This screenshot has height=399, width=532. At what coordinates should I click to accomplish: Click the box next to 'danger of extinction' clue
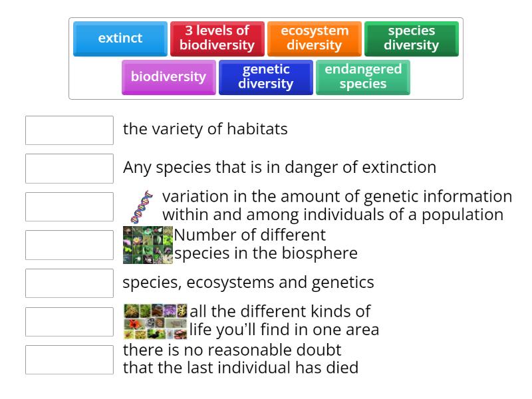coord(69,168)
